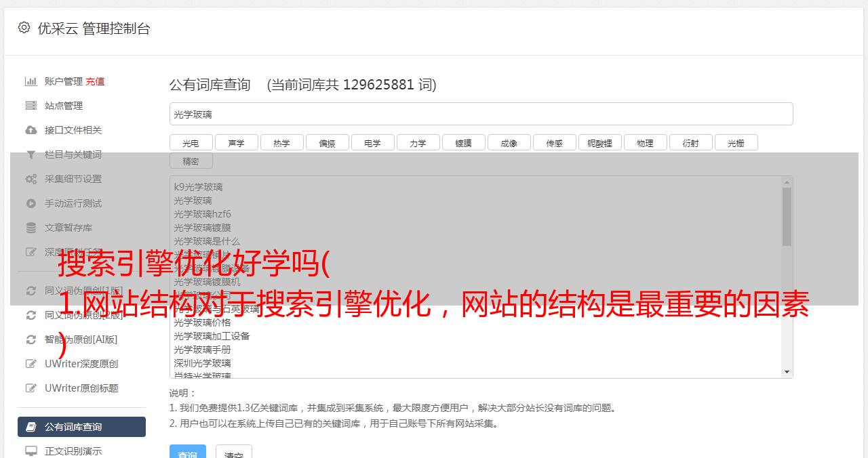Click the 物理 tag button
The image size is (868, 458).
coord(645,142)
